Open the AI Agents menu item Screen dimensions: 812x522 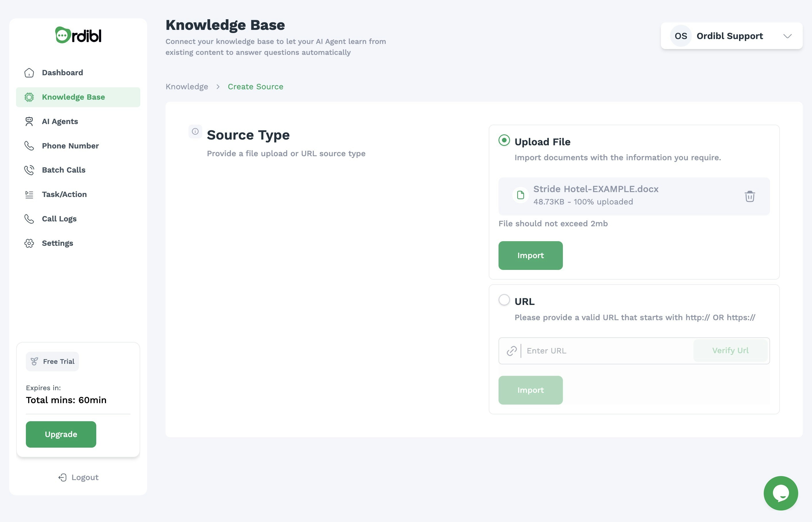coord(60,121)
